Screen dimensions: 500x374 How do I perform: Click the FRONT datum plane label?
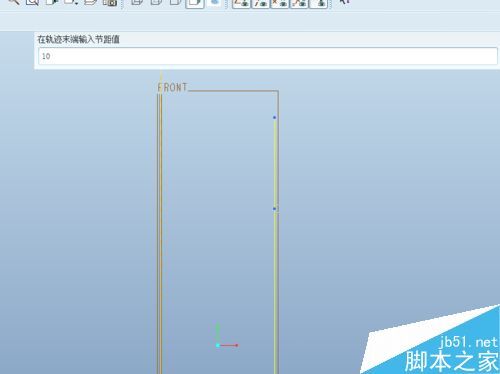point(172,88)
